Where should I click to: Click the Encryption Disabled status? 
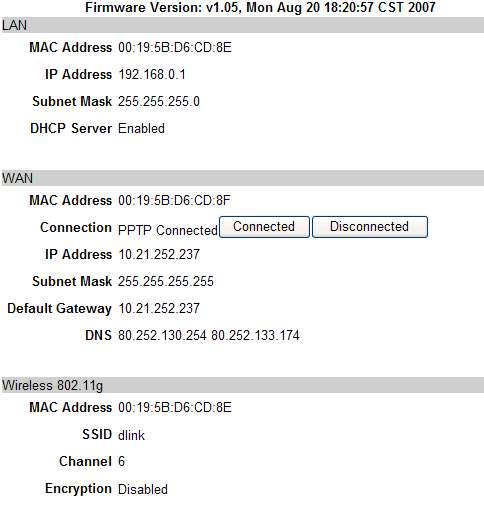(143, 489)
